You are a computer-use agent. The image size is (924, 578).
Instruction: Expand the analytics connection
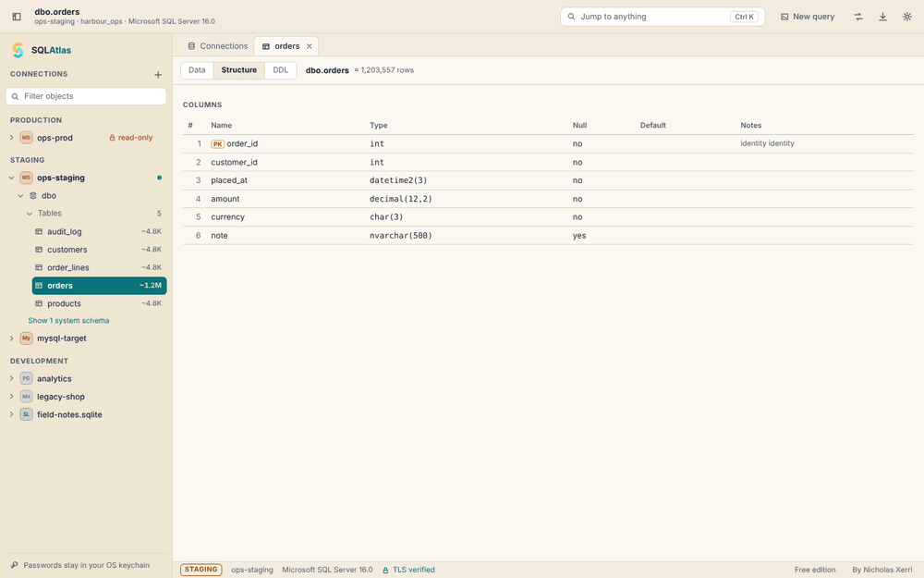tap(11, 378)
